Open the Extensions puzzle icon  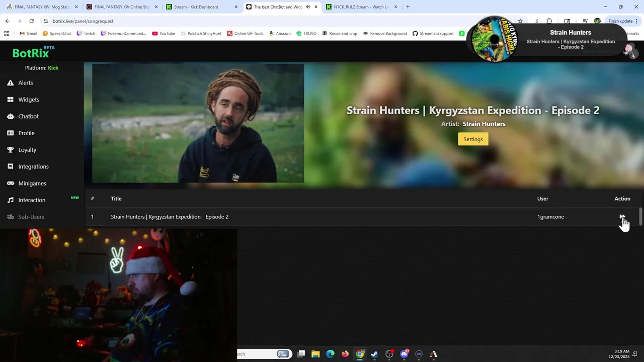coord(549,21)
